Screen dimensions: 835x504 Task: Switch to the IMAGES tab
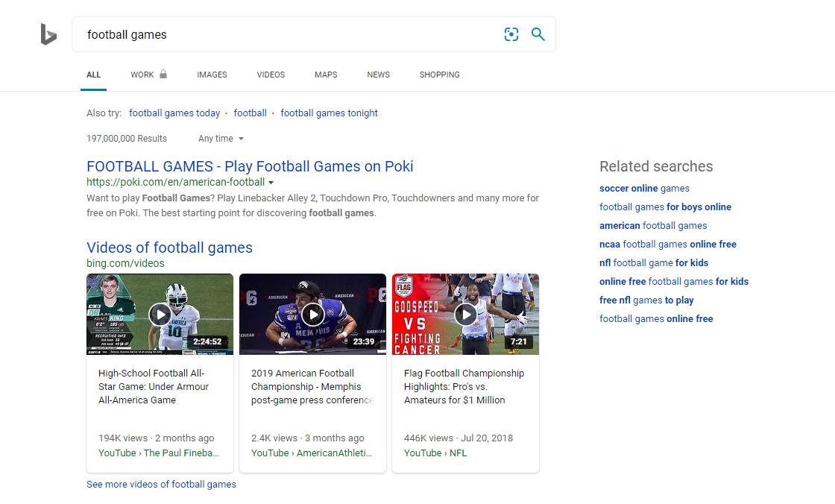point(212,75)
